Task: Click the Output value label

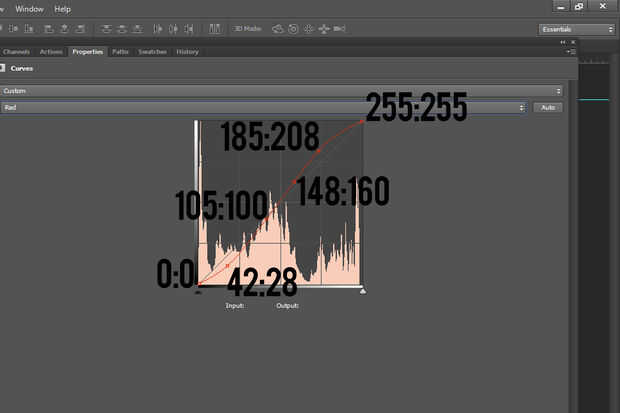Action: click(287, 305)
